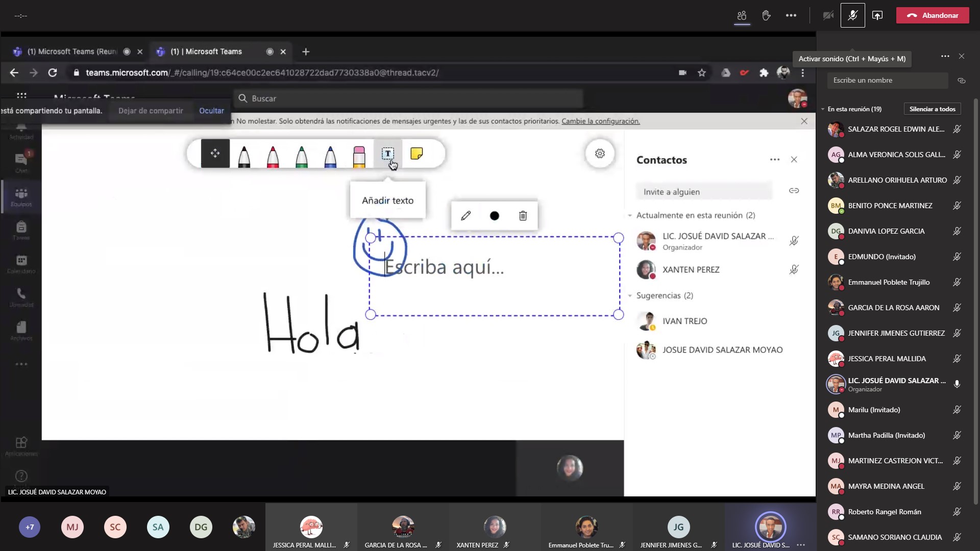
Task: Select the red pen tool
Action: (x=273, y=156)
